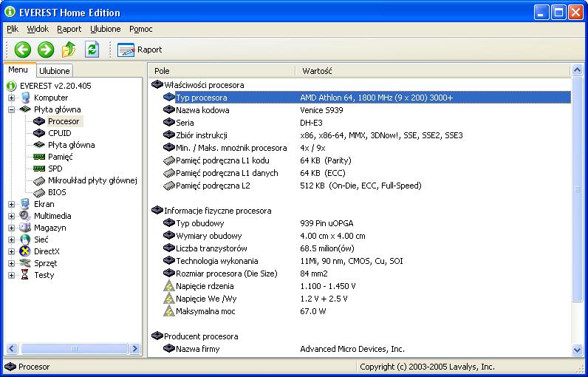Open the Pomoc menu

coord(140,29)
